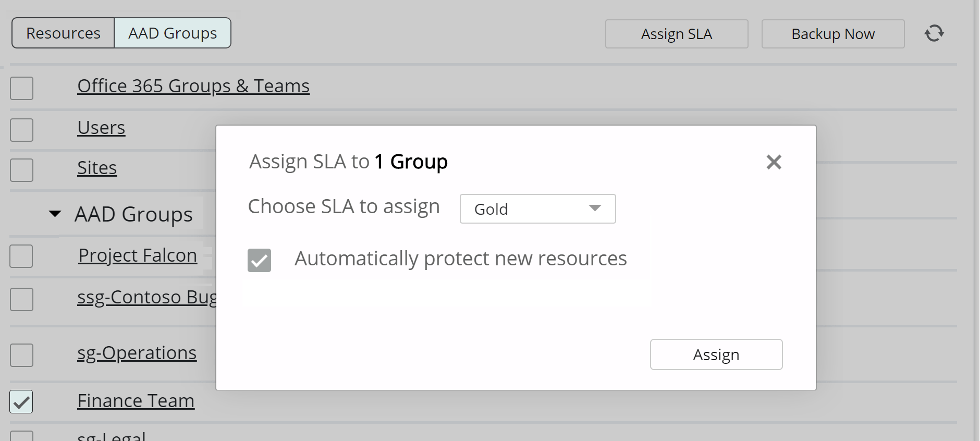
Task: Select the AAD Groups tab
Action: click(x=173, y=33)
